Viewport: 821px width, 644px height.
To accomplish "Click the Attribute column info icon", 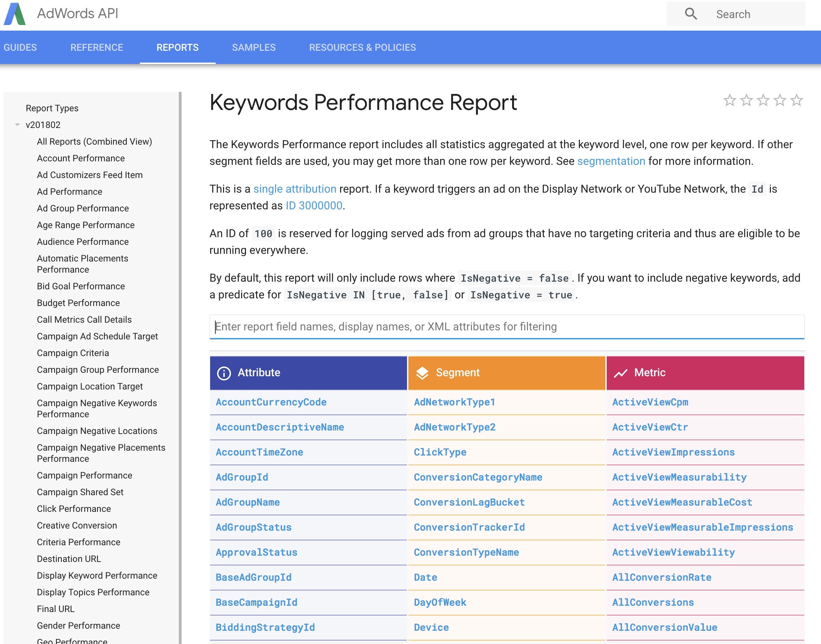I will tap(224, 373).
